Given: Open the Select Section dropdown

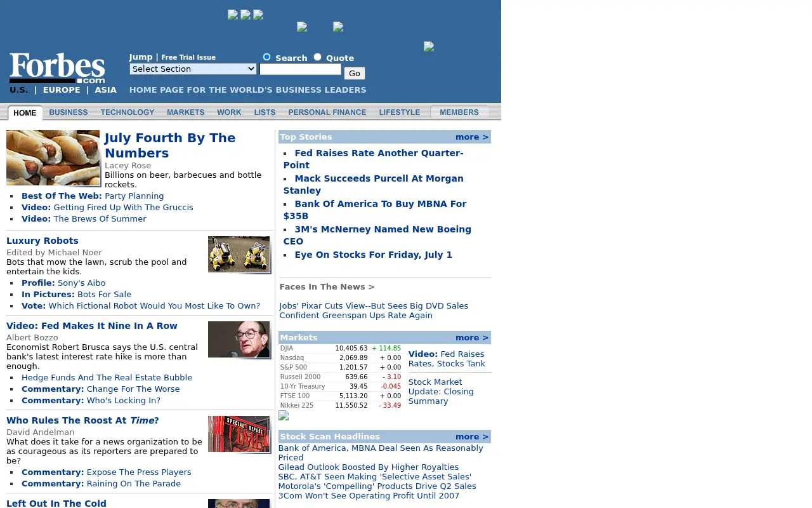Looking at the screenshot, I should point(193,69).
